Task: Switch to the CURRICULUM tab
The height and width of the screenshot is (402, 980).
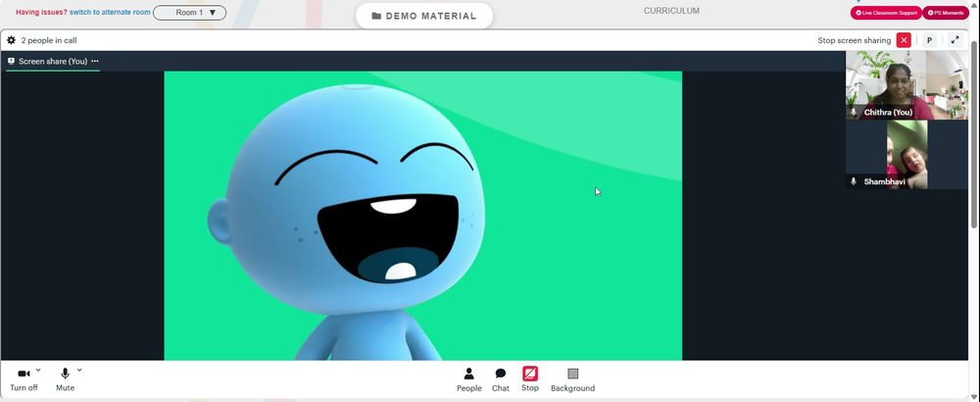Action: (671, 11)
